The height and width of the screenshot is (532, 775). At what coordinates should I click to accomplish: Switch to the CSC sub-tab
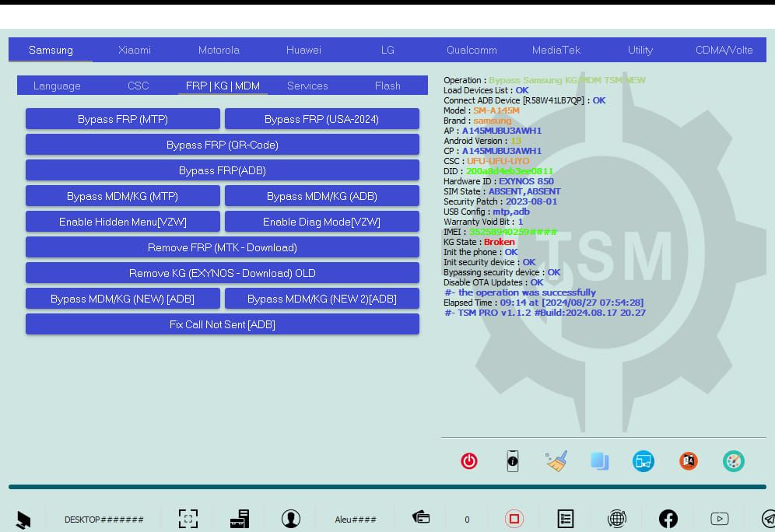pos(138,86)
